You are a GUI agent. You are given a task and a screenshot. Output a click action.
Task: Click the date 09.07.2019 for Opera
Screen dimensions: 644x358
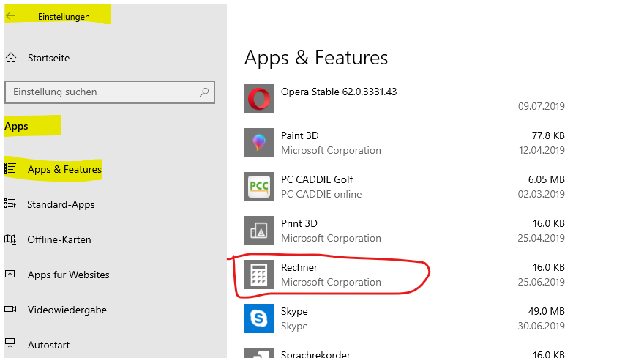(542, 106)
